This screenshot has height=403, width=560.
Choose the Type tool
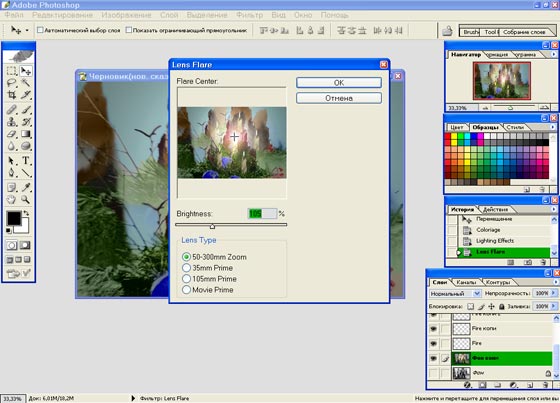[x=25, y=160]
